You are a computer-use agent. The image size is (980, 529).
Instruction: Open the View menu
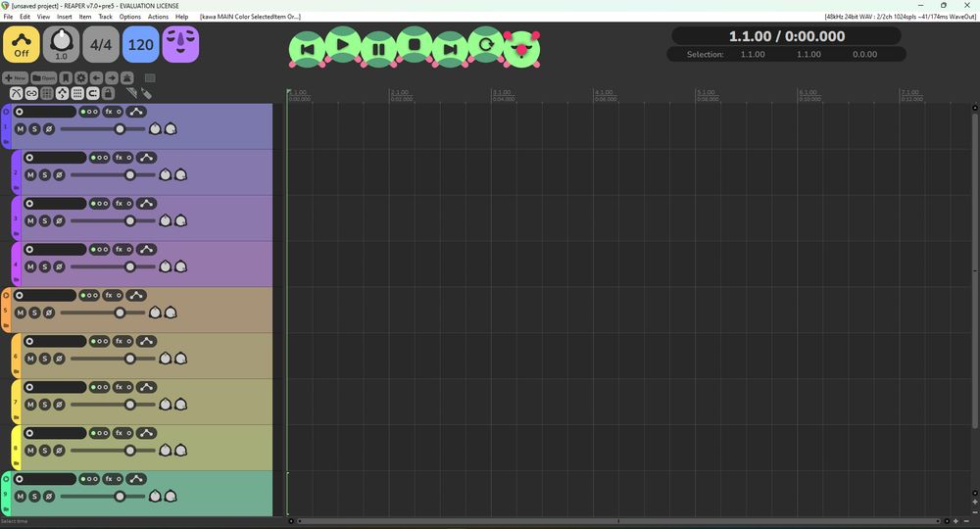tap(43, 17)
